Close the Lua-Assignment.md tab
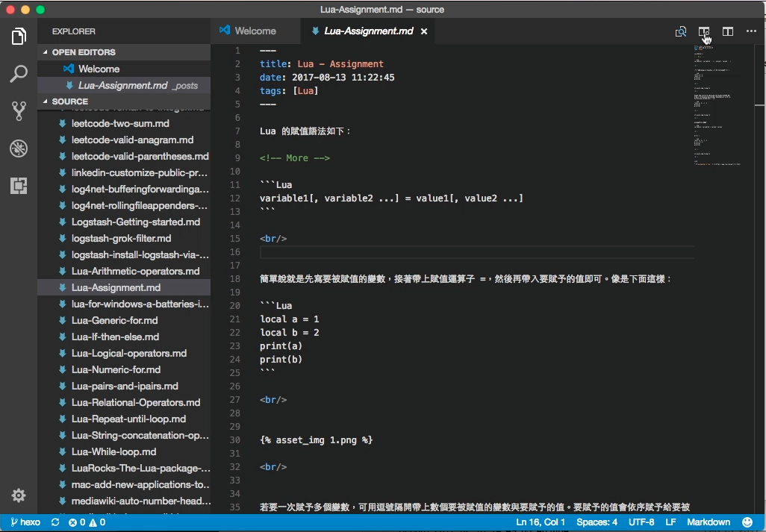The image size is (766, 532). pos(424,31)
